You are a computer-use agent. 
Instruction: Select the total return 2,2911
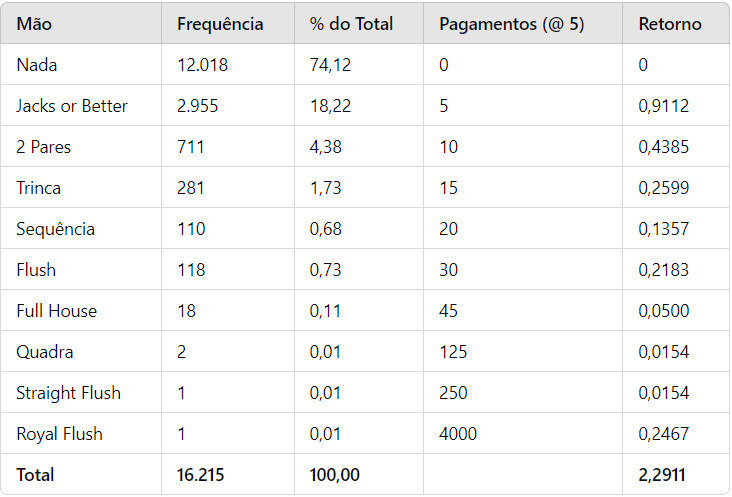pos(662,475)
